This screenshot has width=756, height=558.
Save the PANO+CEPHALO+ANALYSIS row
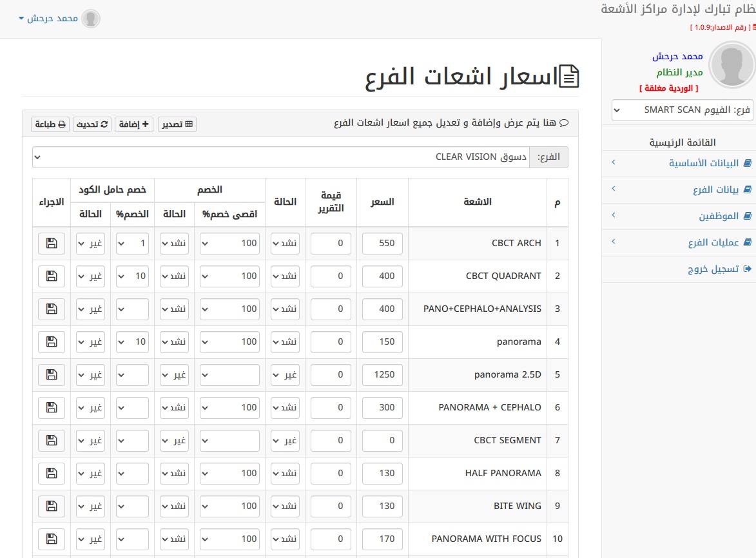click(52, 309)
